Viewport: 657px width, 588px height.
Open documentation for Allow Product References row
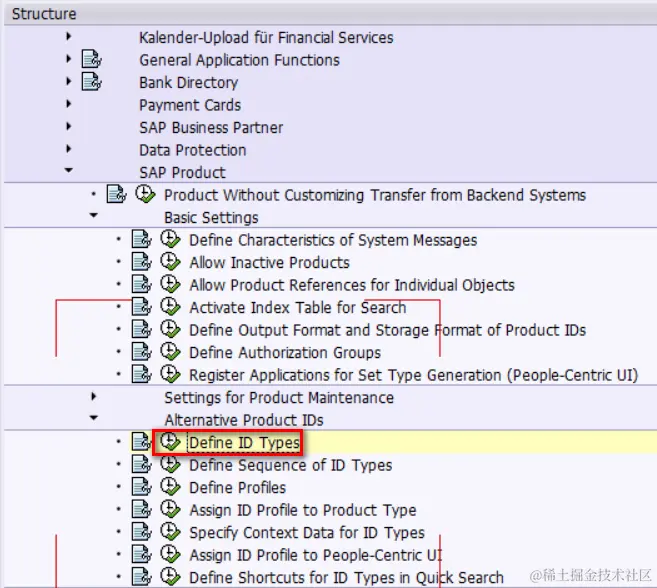(x=142, y=284)
